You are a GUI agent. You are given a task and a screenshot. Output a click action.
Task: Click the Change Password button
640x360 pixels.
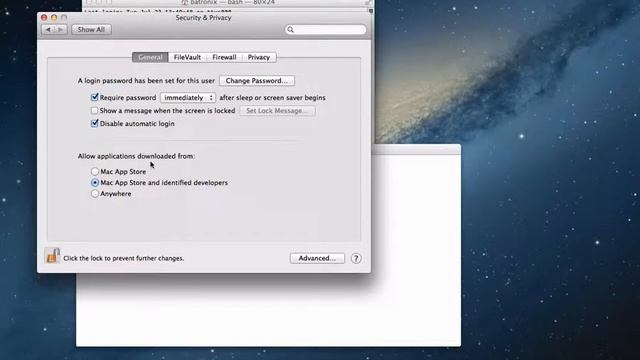(257, 81)
